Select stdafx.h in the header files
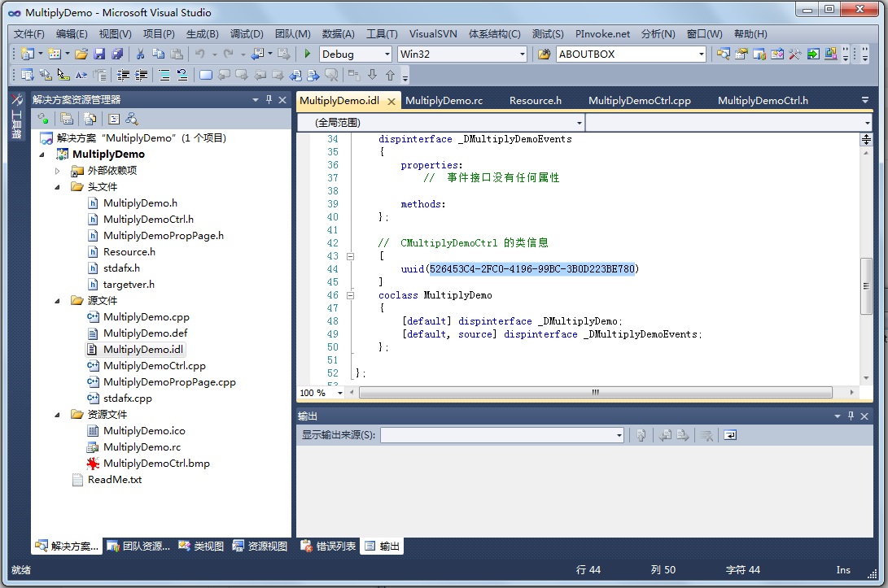The height and width of the screenshot is (588, 888). (x=121, y=268)
